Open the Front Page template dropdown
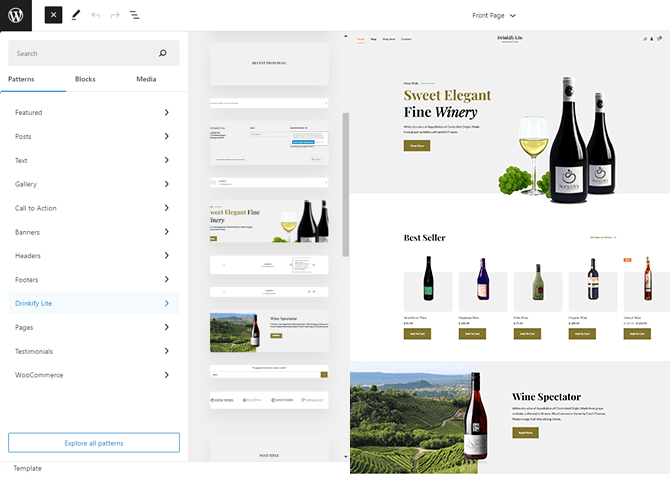Viewport: 670px width, 480px height. [494, 16]
